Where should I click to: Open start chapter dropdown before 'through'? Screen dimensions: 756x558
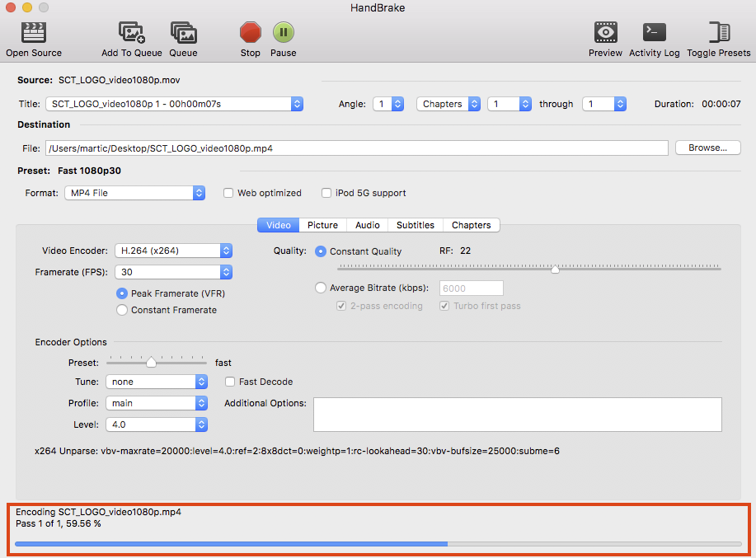click(509, 104)
